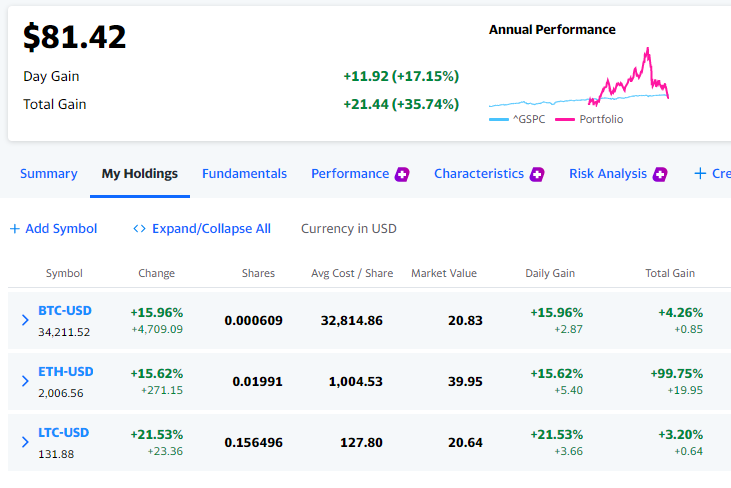This screenshot has height=488, width=731.
Task: Click the Shares column header
Action: [x=258, y=273]
